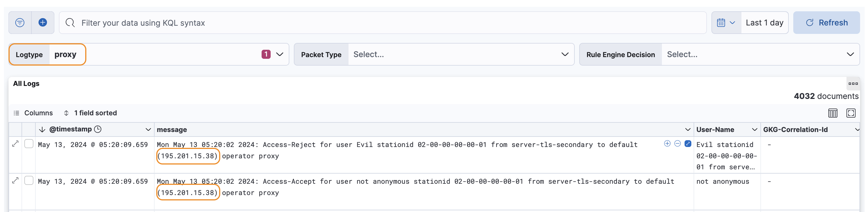Screen dimensions: 868x212
Task: Click the filter-out minus icon on first message
Action: [677, 144]
